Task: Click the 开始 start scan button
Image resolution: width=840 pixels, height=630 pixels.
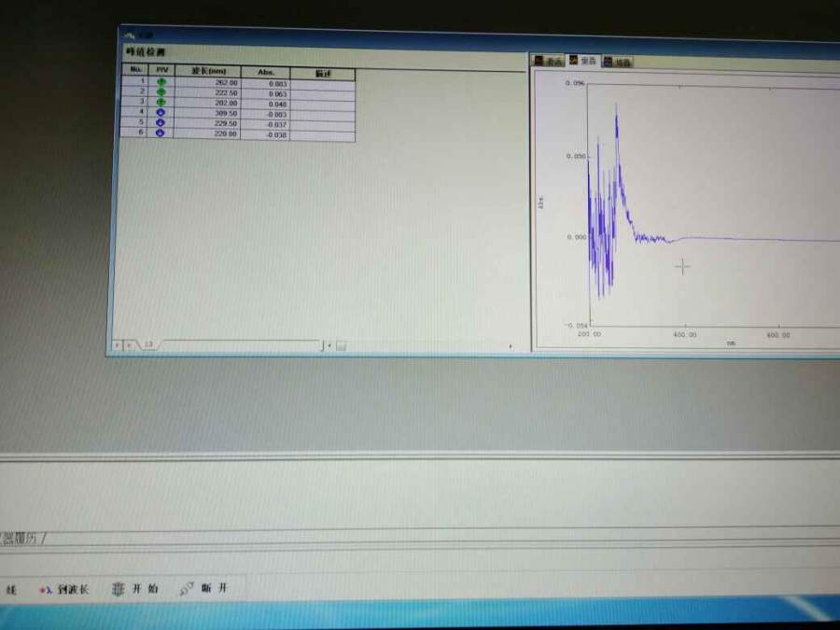Action: pyautogui.click(x=135, y=589)
